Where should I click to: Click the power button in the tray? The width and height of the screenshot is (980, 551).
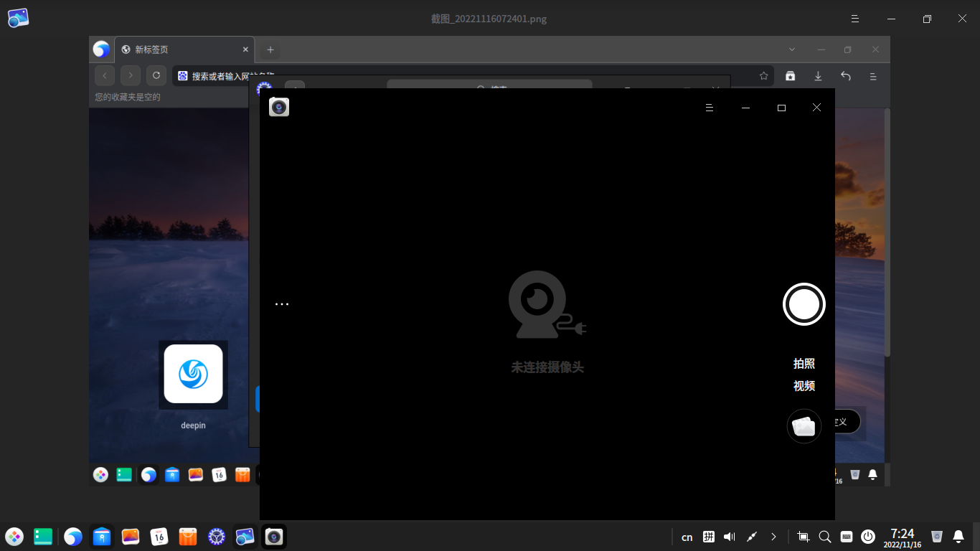tap(868, 537)
